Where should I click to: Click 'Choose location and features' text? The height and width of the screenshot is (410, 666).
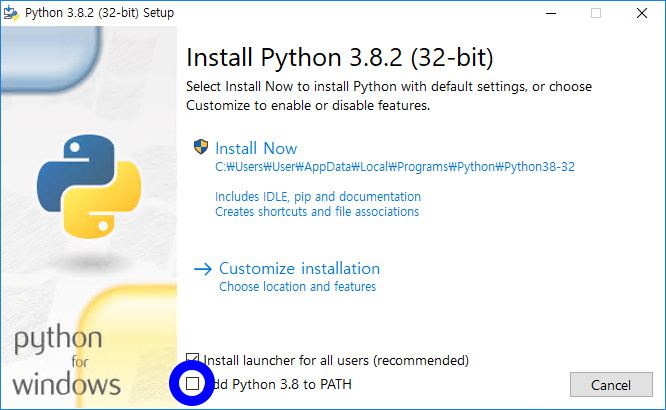(297, 287)
